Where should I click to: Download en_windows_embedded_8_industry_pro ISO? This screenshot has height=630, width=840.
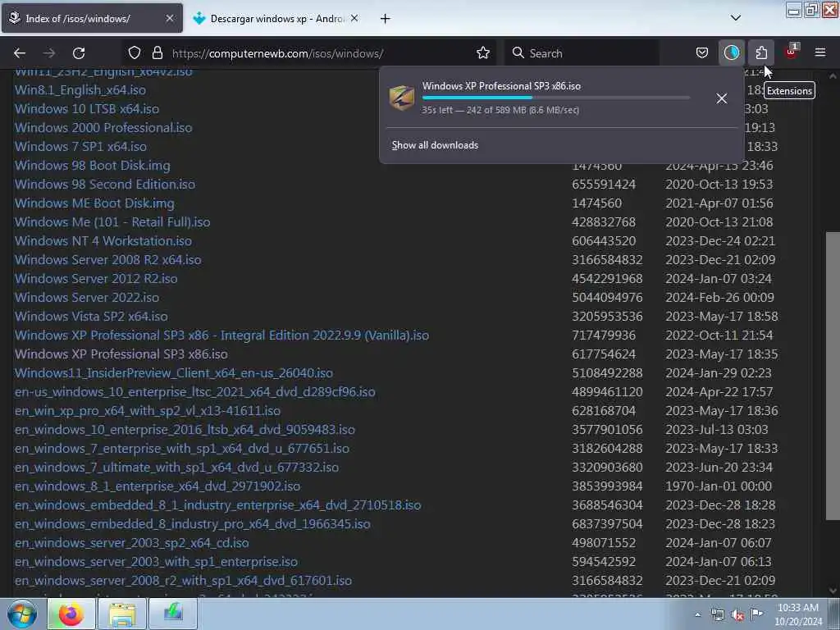coord(192,524)
